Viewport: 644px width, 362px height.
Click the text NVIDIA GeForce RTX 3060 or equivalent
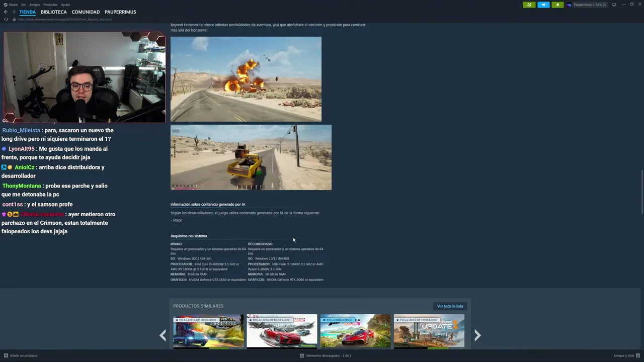pos(295,280)
